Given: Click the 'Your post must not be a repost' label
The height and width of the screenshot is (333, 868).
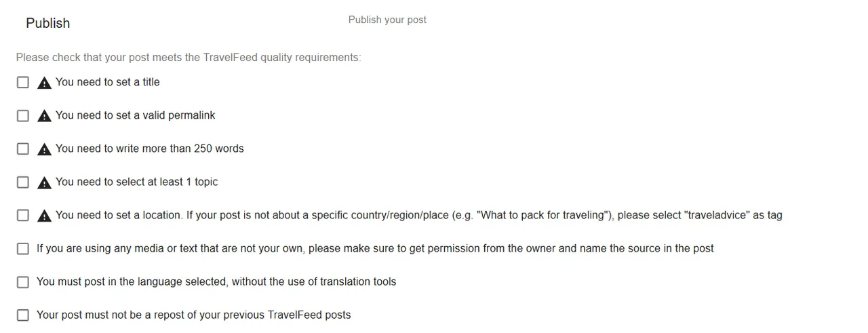Looking at the screenshot, I should (x=193, y=315).
